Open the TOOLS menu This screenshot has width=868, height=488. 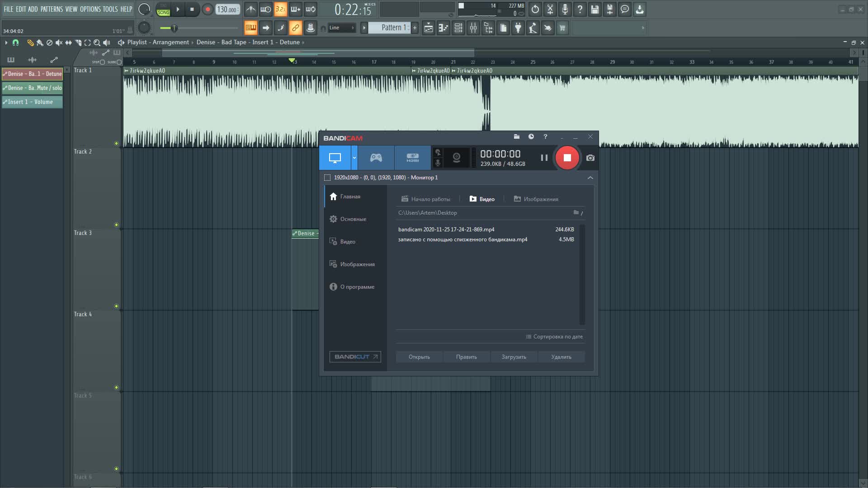click(110, 9)
